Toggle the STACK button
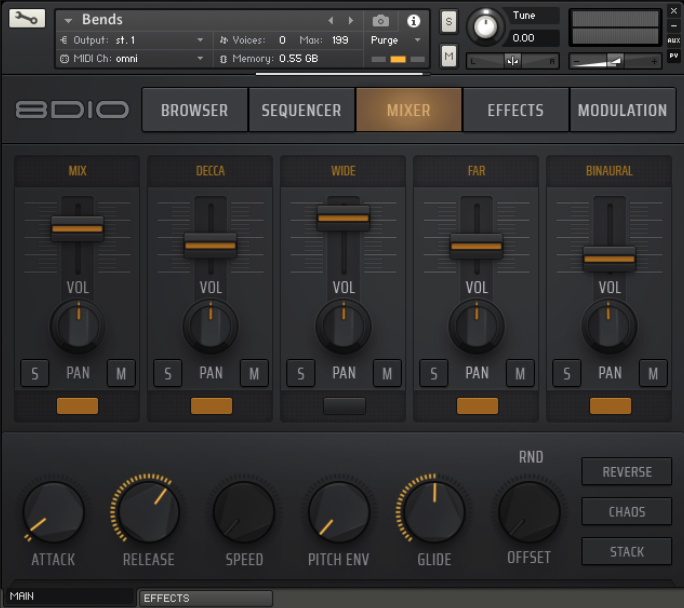The height and width of the screenshot is (608, 684). coord(627,552)
